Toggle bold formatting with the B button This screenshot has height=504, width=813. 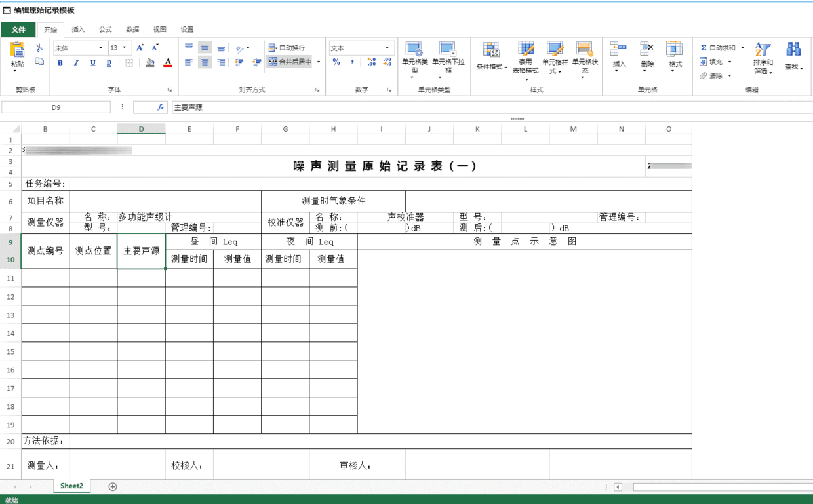60,63
